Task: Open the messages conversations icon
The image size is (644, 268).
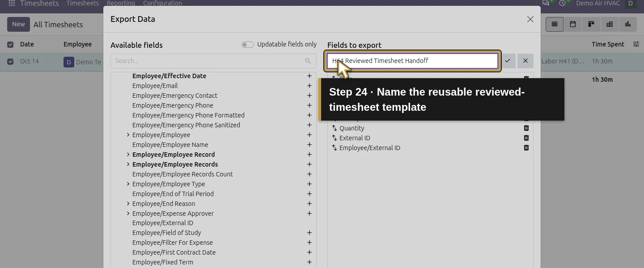Action: (x=547, y=3)
